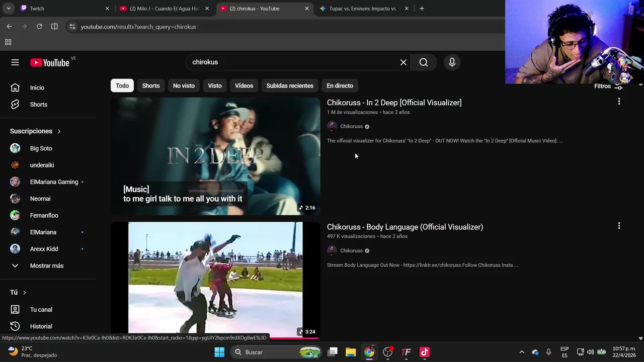Open more options for In 2 Deep video
Viewport: 644px width, 362px height.
pos(619,102)
